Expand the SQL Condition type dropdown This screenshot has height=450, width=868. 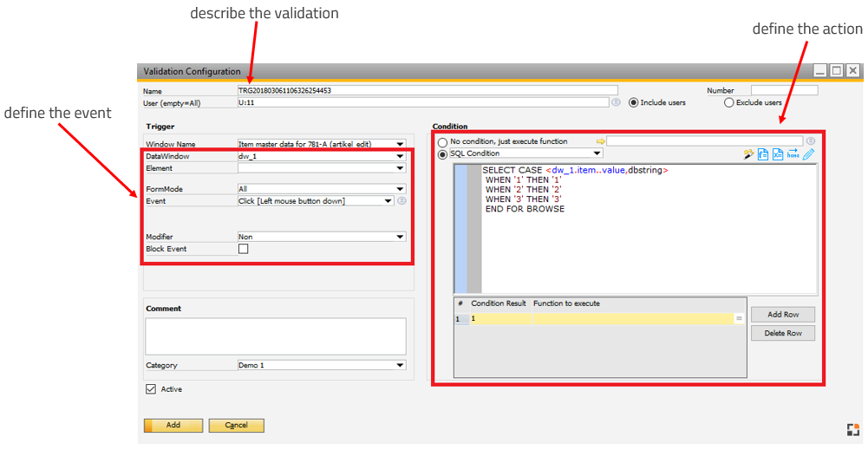(597, 154)
